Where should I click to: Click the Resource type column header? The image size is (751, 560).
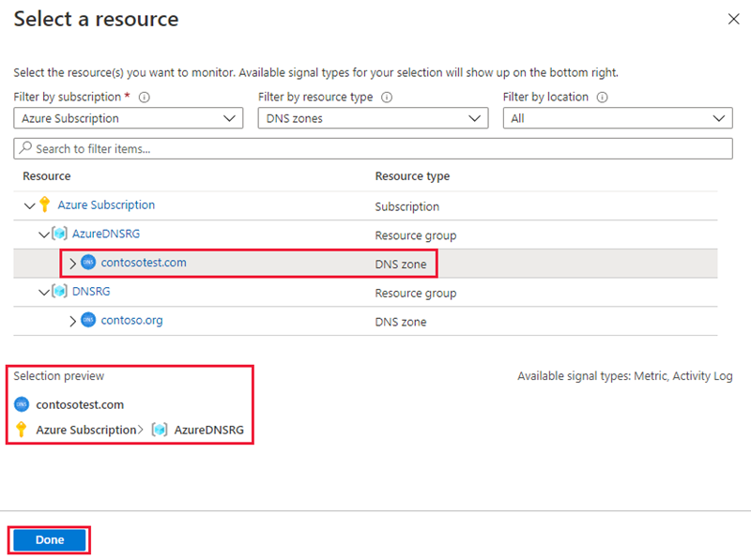(412, 176)
